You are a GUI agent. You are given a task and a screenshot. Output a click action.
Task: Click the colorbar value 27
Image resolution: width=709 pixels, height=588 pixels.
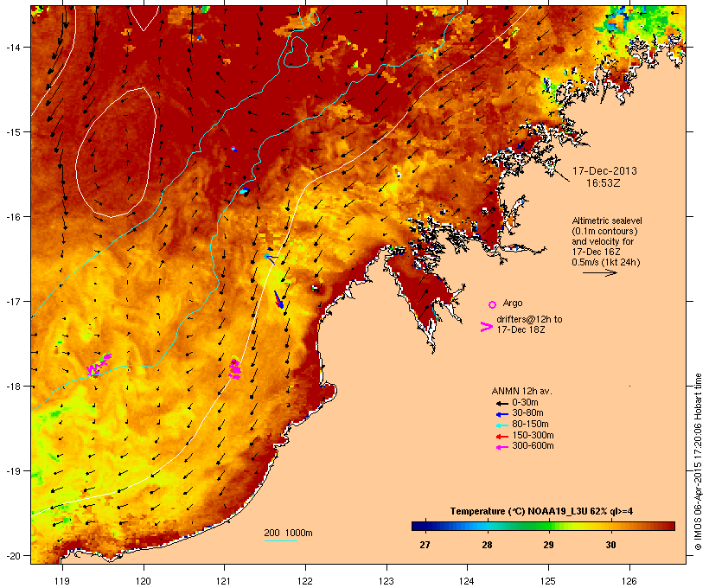point(425,545)
